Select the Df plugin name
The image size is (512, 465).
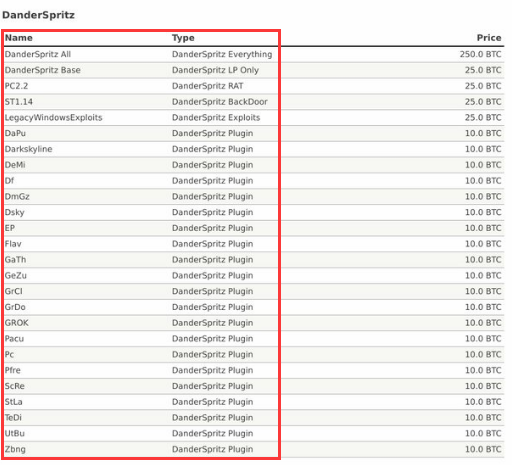9,181
